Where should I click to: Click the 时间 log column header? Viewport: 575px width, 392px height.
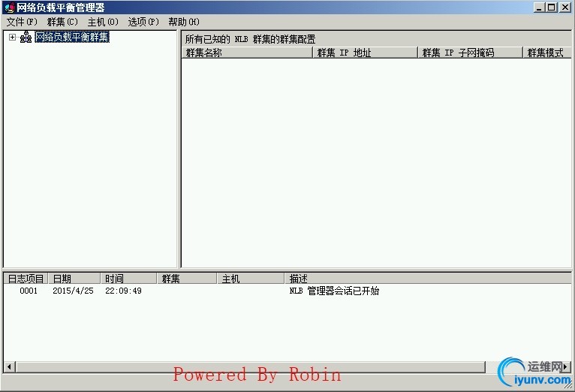pyautogui.click(x=128, y=279)
